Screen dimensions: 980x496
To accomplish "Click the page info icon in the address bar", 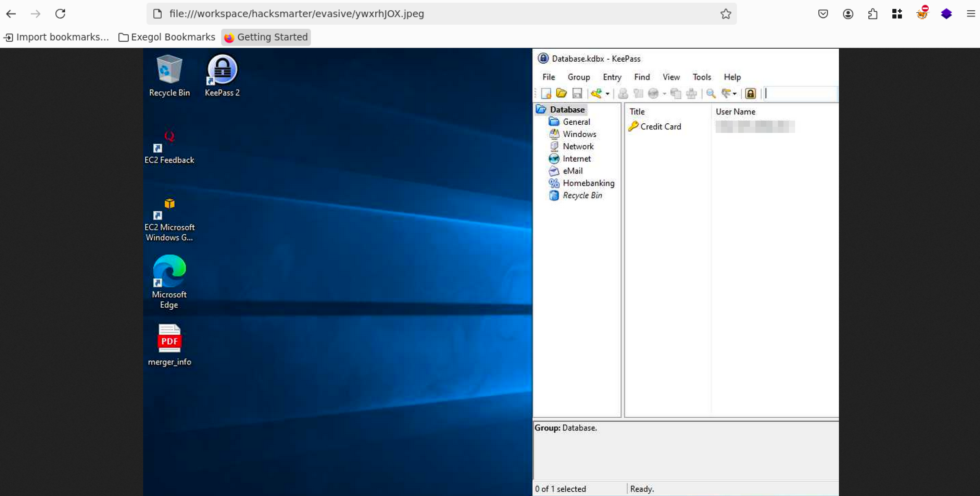I will [158, 14].
